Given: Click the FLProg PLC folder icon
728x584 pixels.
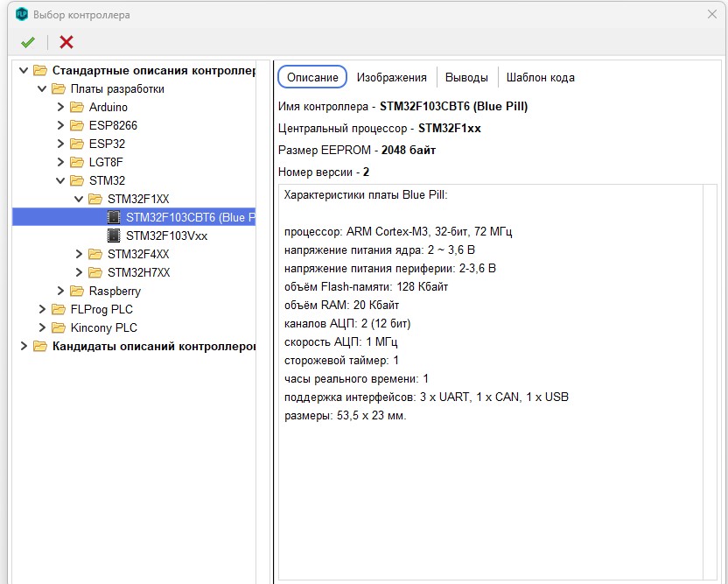Looking at the screenshot, I should pos(58,309).
